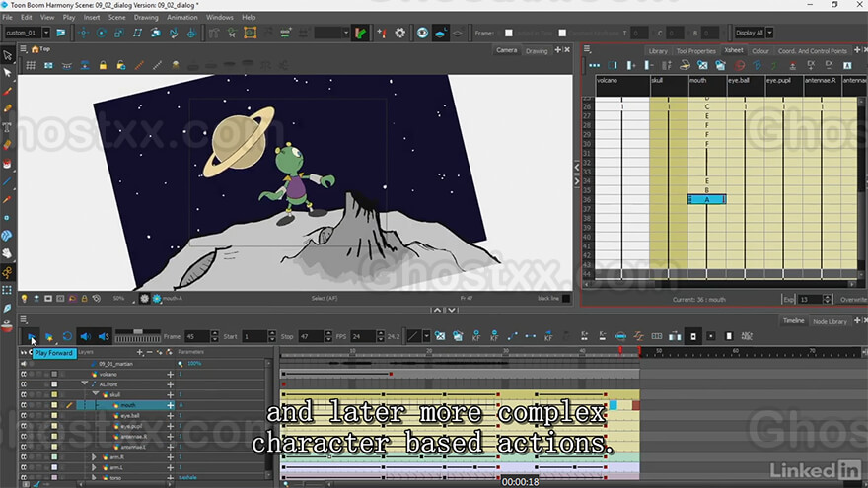Click the eye Render View icon
Screen dimensions: 868x488
coord(422,34)
